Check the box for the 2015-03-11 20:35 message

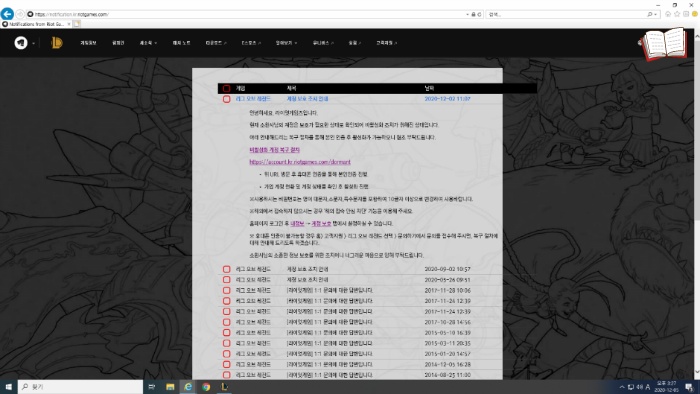(226, 344)
